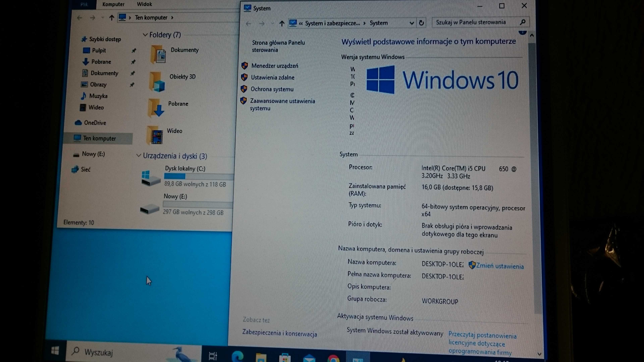Click the pin icon next to Pulpit
This screenshot has height=362, width=644.
click(x=134, y=50)
